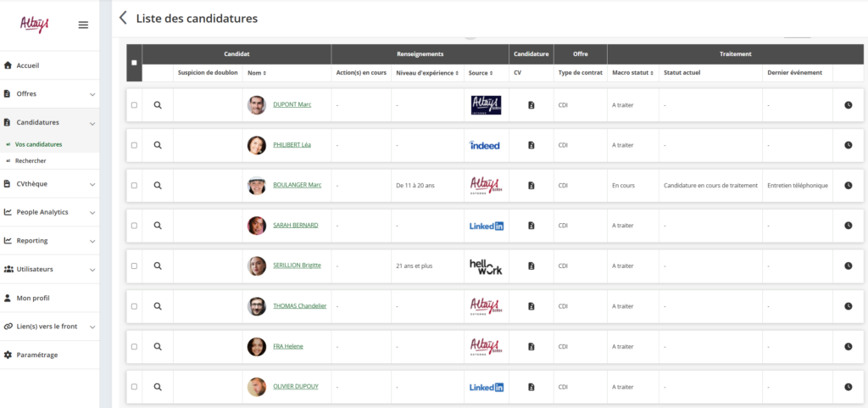Click the back arrow next to Liste des candidatures
Image resolution: width=868 pixels, height=408 pixels.
point(123,18)
